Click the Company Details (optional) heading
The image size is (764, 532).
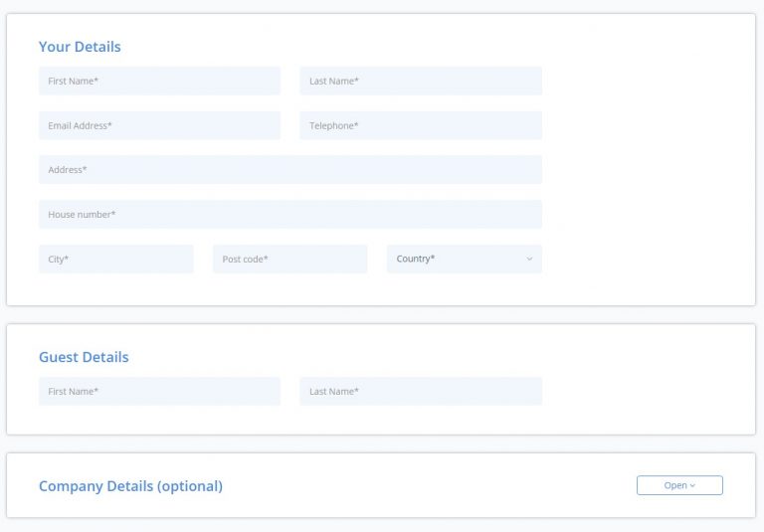pyautogui.click(x=130, y=486)
